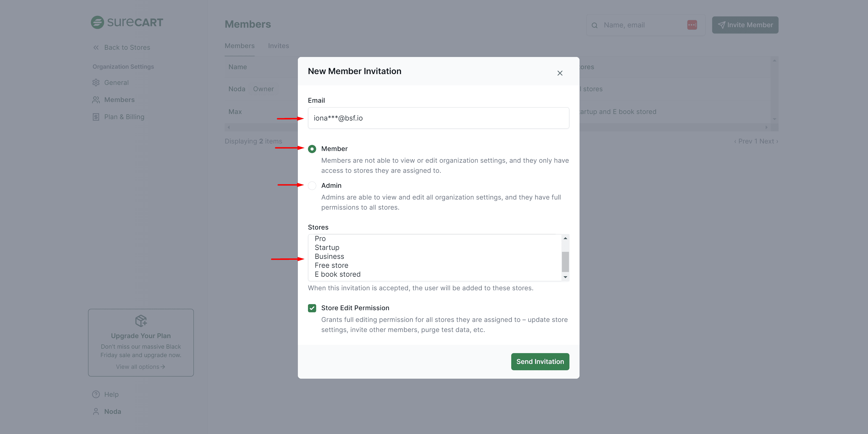Image resolution: width=868 pixels, height=434 pixels.
Task: Click the red icon in search field
Action: 692,25
